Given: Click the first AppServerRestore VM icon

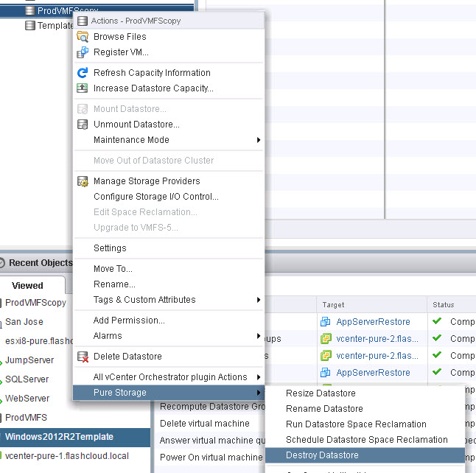Looking at the screenshot, I should point(326,321).
